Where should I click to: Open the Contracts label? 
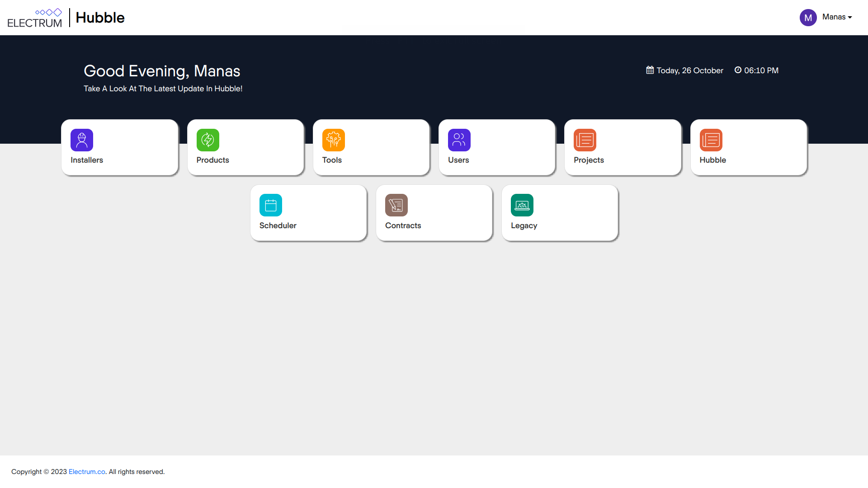(x=403, y=225)
